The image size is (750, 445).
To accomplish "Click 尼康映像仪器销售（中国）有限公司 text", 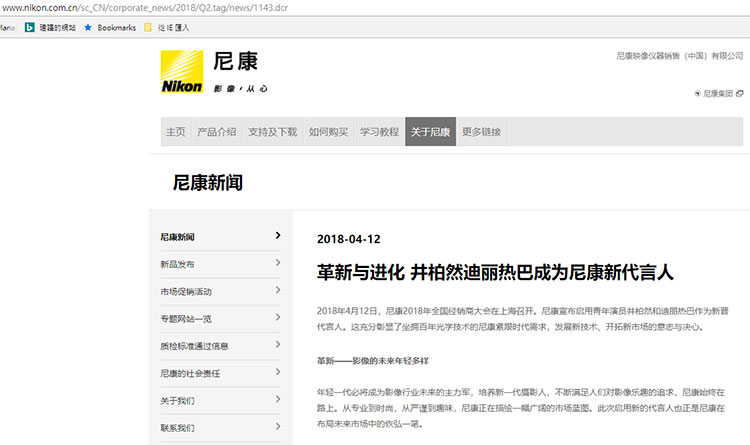I will (x=680, y=56).
